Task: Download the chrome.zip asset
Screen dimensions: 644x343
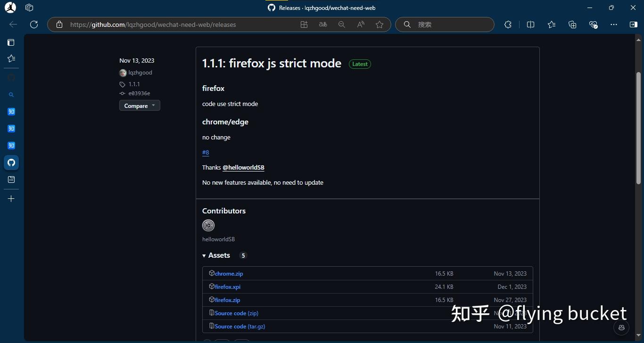Action: click(x=229, y=273)
